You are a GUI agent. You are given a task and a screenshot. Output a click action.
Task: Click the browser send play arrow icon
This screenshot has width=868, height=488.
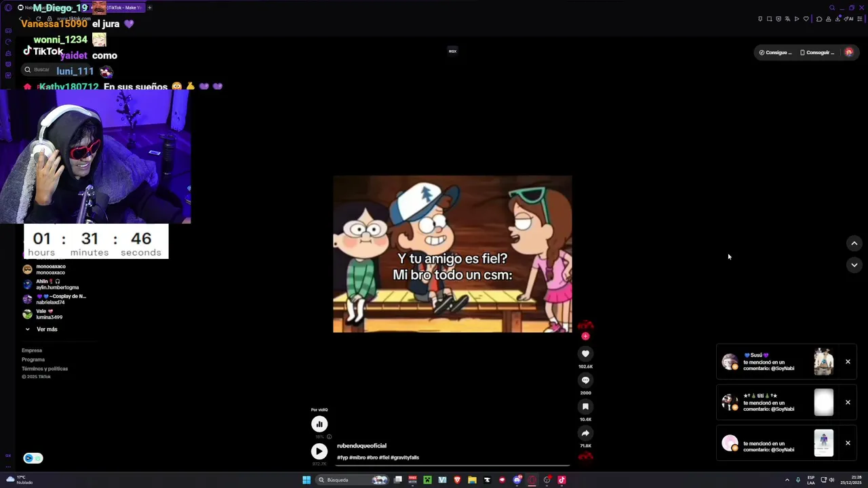797,19
